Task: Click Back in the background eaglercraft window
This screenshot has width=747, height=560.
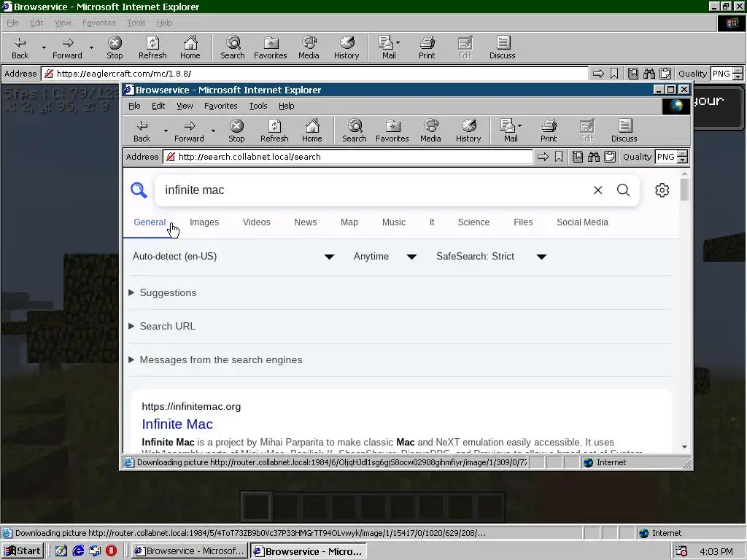Action: (x=20, y=47)
